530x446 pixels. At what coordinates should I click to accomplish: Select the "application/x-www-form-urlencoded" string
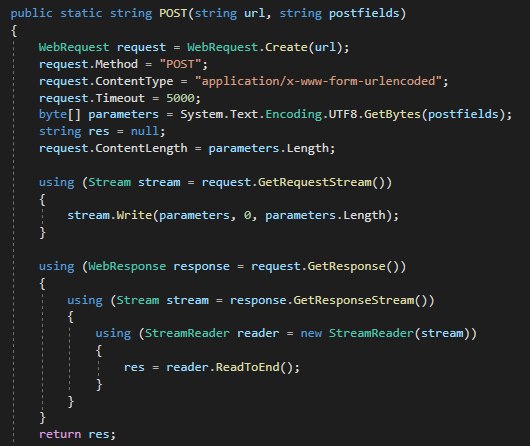[x=318, y=81]
